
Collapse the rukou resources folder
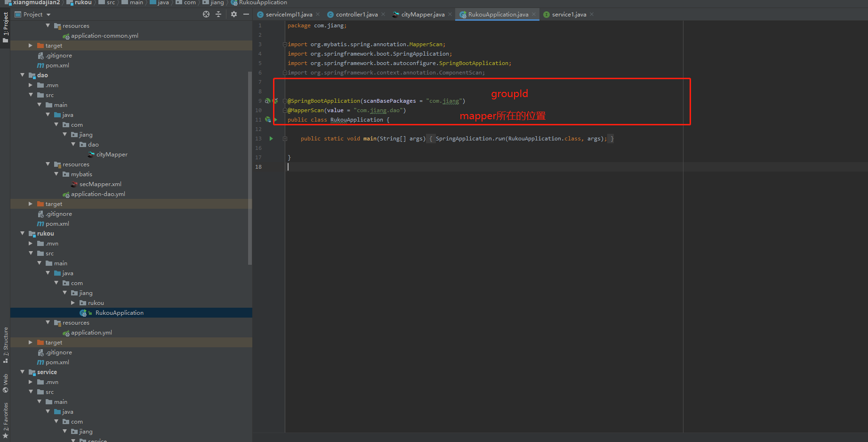pyautogui.click(x=48, y=322)
